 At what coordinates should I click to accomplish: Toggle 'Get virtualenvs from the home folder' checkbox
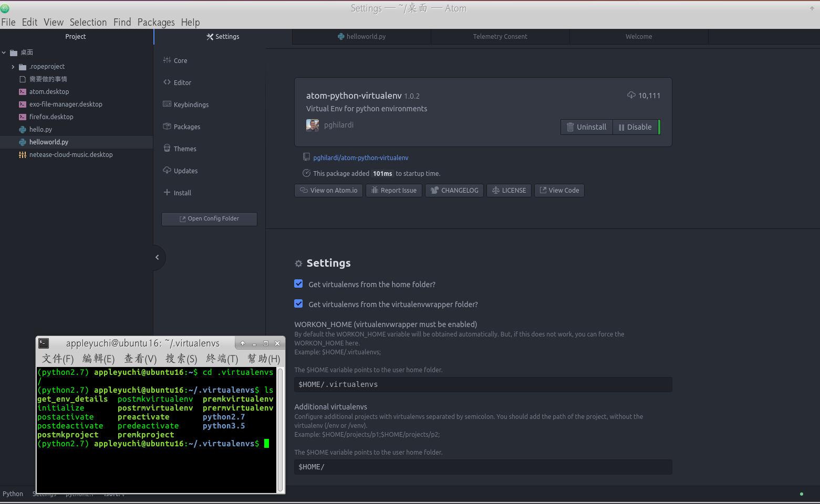click(x=298, y=283)
